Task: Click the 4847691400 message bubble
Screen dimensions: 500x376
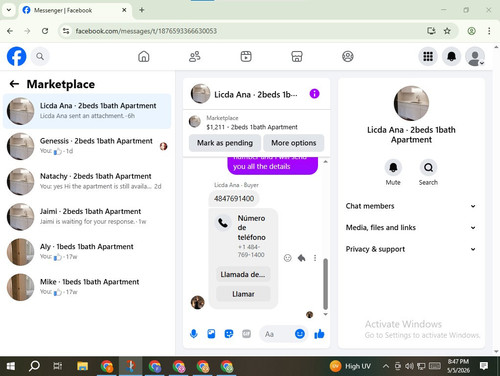Action: tap(234, 199)
